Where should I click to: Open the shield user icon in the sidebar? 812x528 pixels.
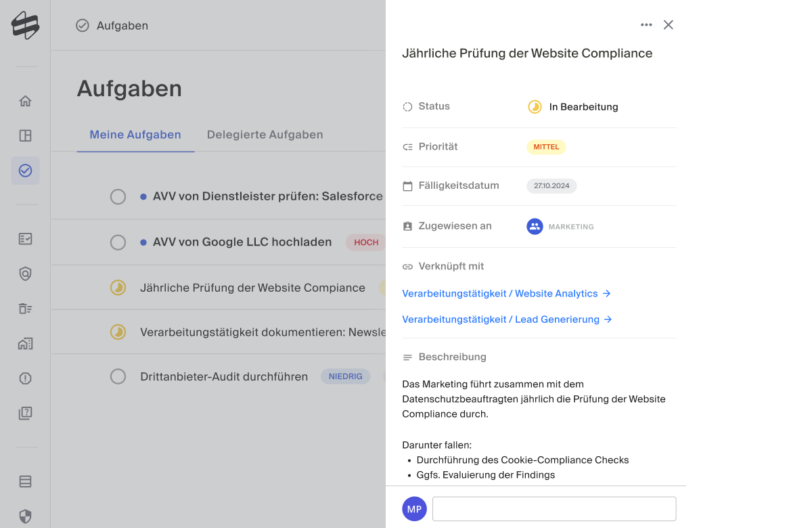click(25, 273)
